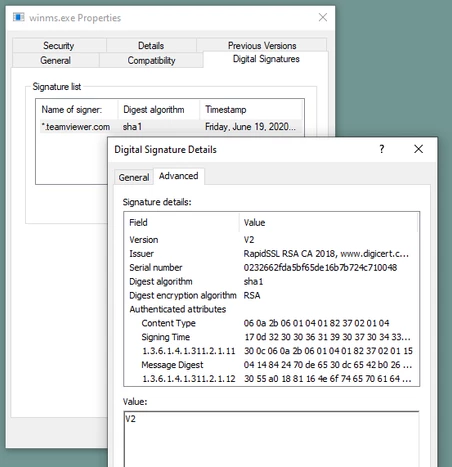
Task: Click the V2 value in the Version row
Action: pos(249,240)
